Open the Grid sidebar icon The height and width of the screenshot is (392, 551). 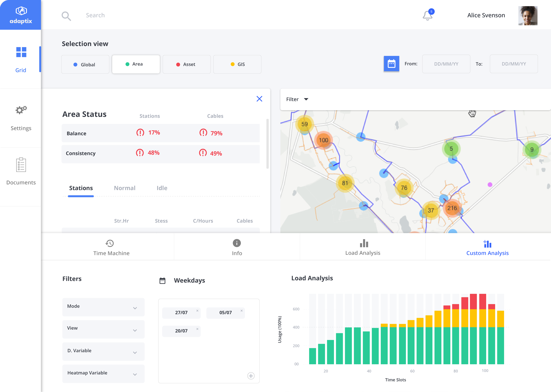coord(21,52)
